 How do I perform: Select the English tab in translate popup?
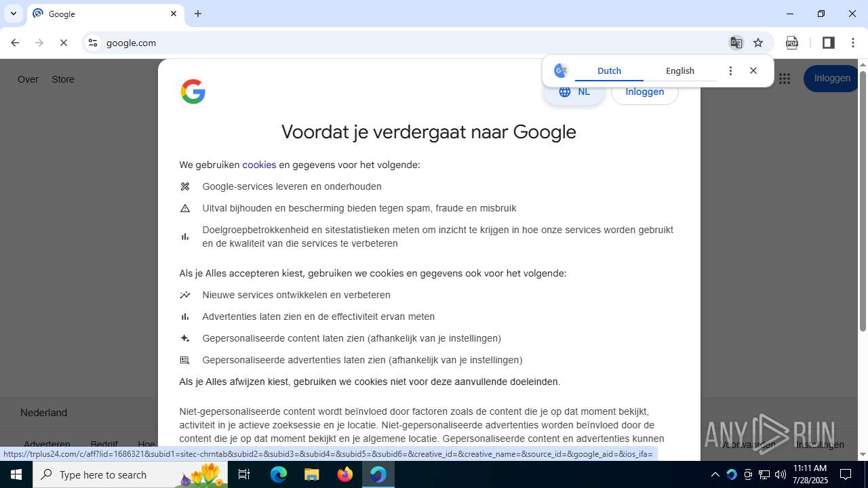point(680,70)
